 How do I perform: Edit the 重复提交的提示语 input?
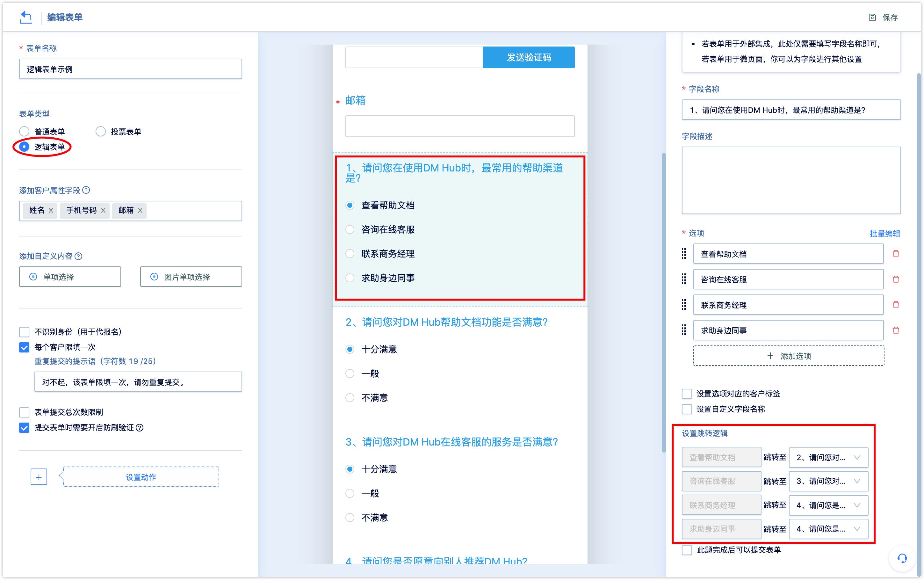[138, 382]
